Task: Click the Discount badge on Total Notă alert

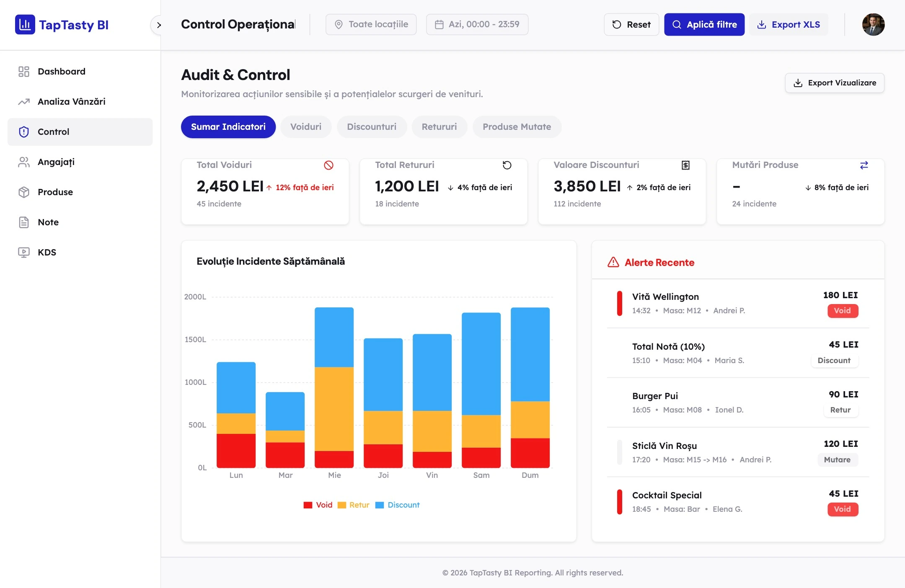Action: (834, 361)
